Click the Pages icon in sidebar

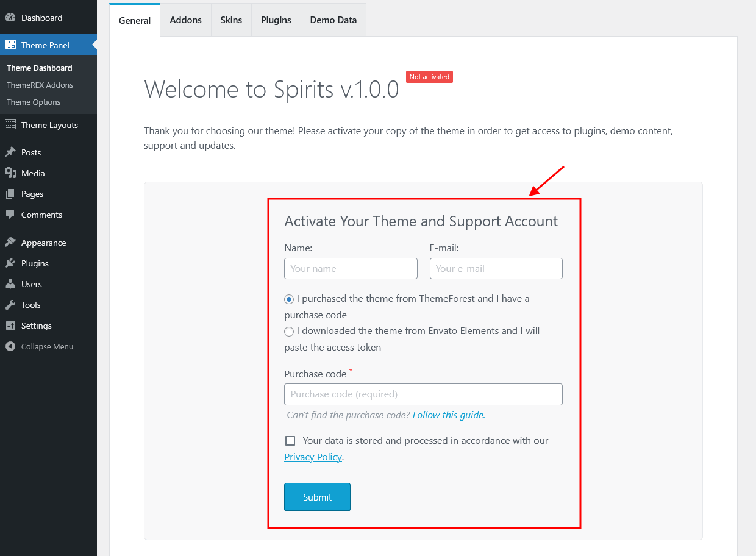pos(10,194)
